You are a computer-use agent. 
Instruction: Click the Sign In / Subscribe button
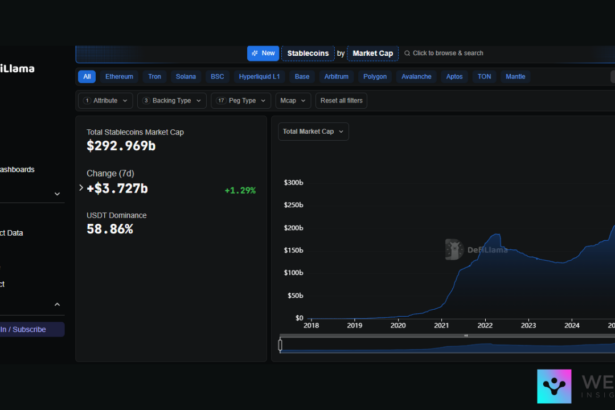coord(30,329)
